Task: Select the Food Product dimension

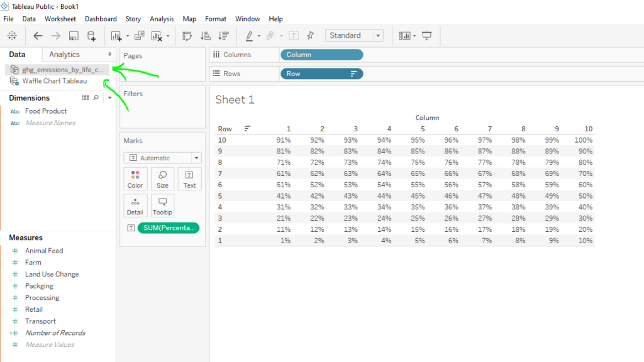Action: tap(45, 111)
